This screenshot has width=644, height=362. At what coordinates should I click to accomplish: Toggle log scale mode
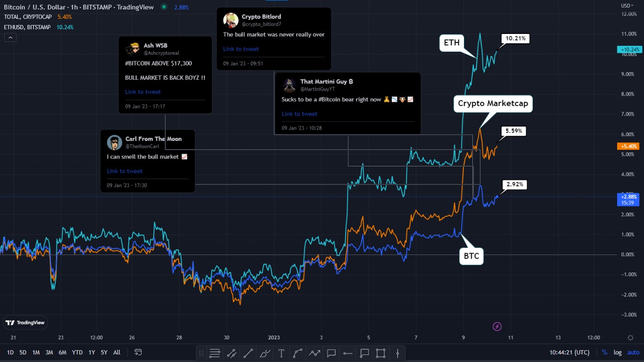pos(617,353)
